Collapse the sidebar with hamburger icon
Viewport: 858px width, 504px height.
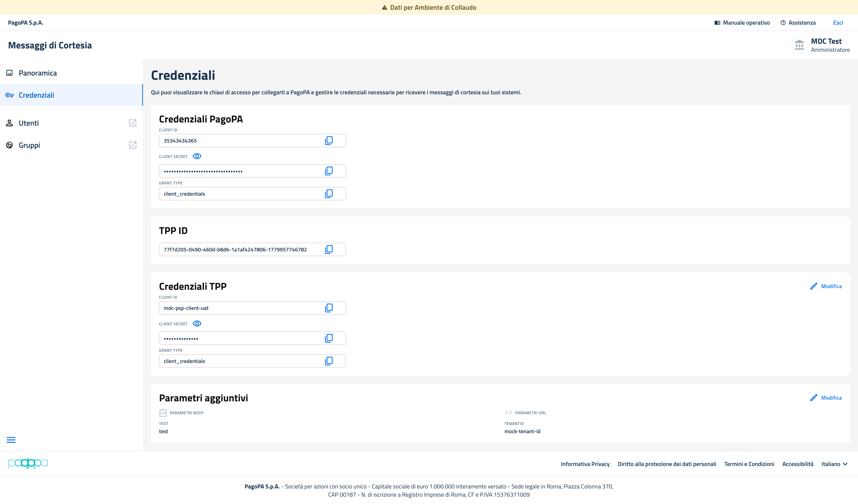[11, 440]
